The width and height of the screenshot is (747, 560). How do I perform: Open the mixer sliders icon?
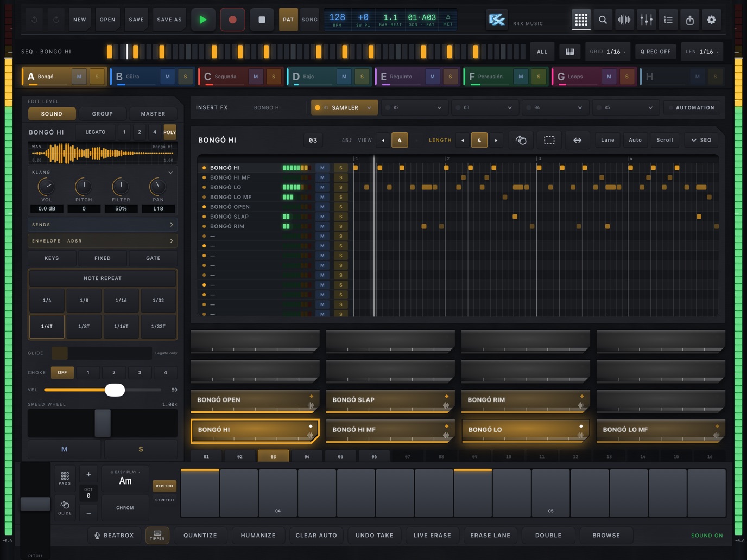click(x=646, y=20)
